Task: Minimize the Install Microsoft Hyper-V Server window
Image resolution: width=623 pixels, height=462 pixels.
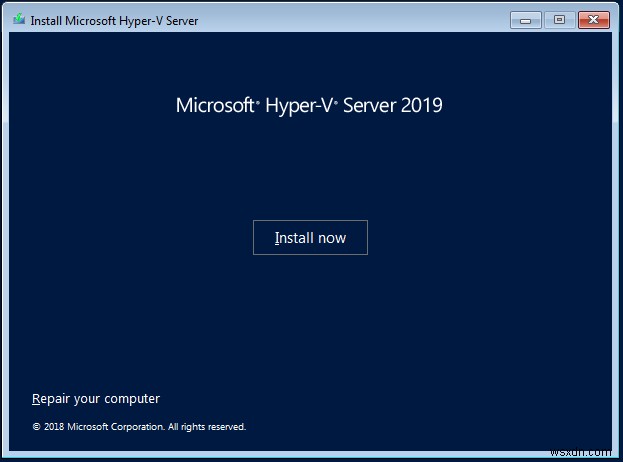Action: [526, 20]
